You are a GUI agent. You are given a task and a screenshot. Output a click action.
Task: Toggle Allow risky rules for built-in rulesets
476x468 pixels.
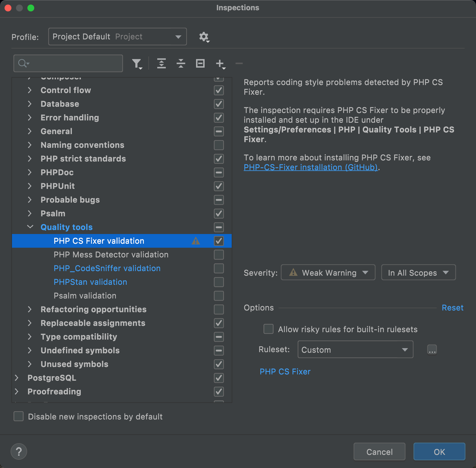pyautogui.click(x=268, y=329)
